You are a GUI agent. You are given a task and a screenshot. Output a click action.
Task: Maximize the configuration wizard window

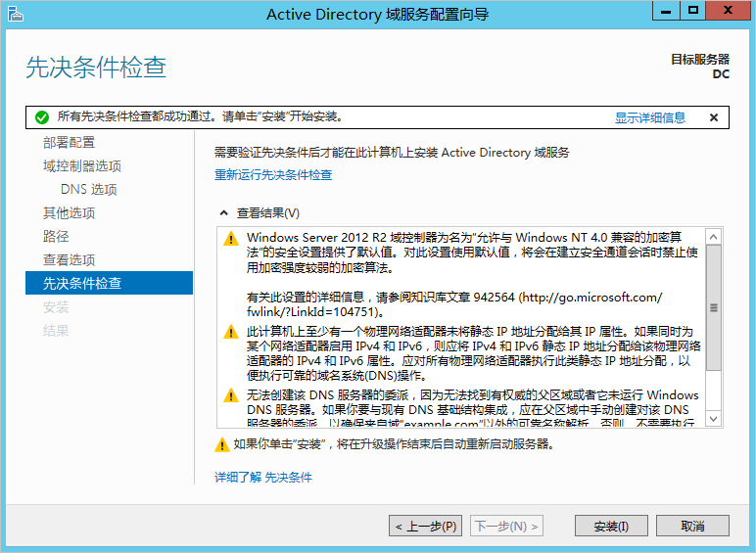pyautogui.click(x=693, y=11)
